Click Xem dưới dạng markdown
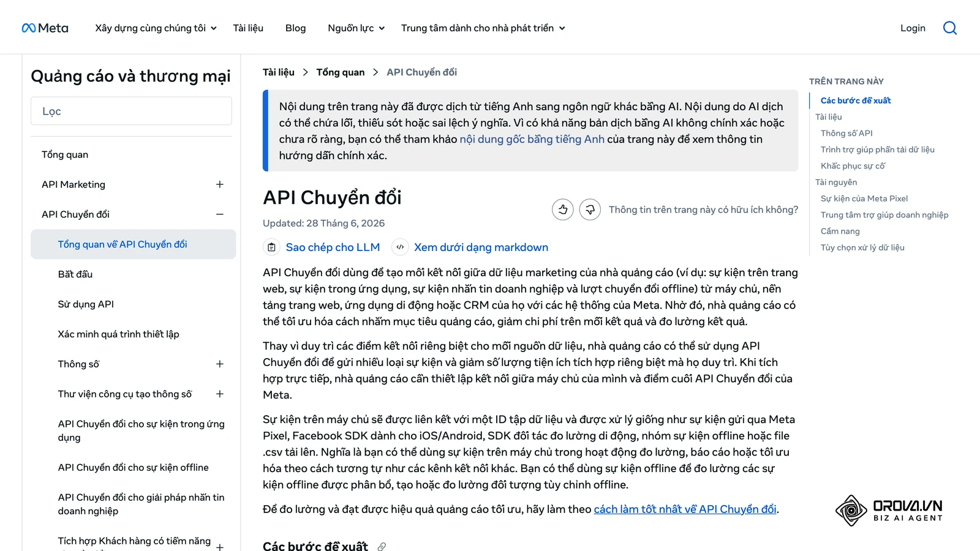Screen dimensions: 980x551 tap(481, 247)
